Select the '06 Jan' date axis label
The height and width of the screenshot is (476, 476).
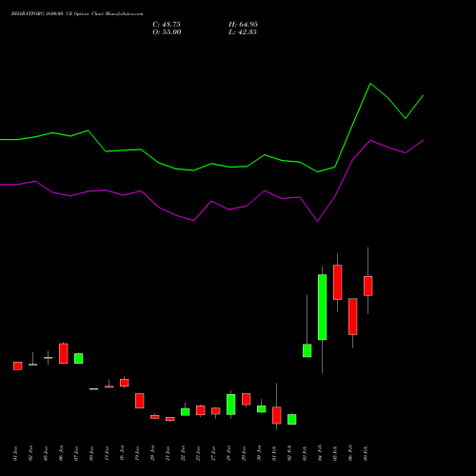tap(61, 453)
